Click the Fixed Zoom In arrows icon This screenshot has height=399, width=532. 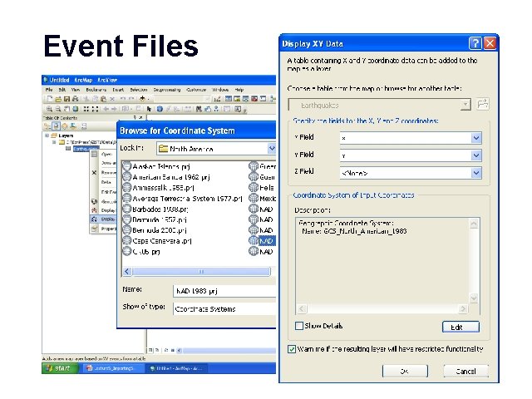tap(86, 109)
